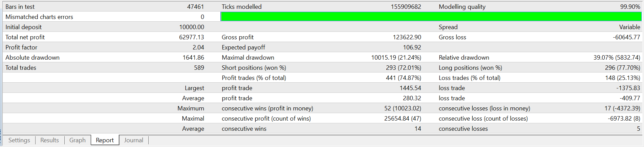644x147 pixels.
Task: Click the green modelling quality bar
Action: (x=431, y=17)
